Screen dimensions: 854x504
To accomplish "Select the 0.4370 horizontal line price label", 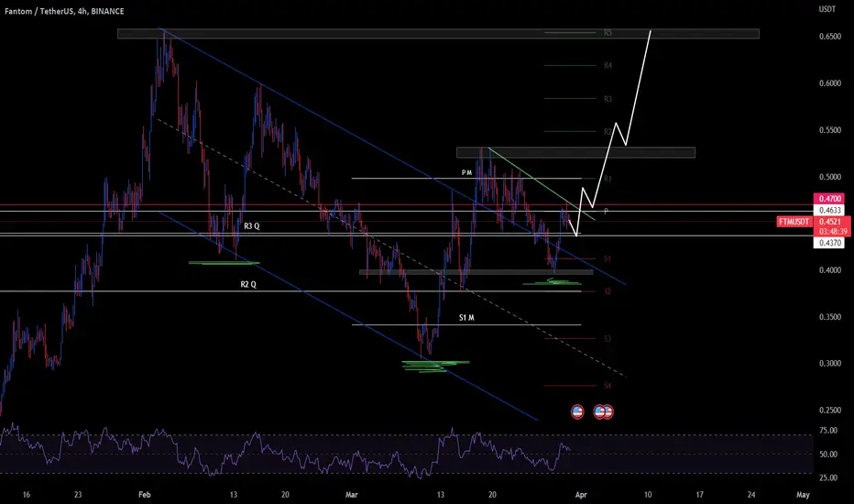I will coord(829,243).
